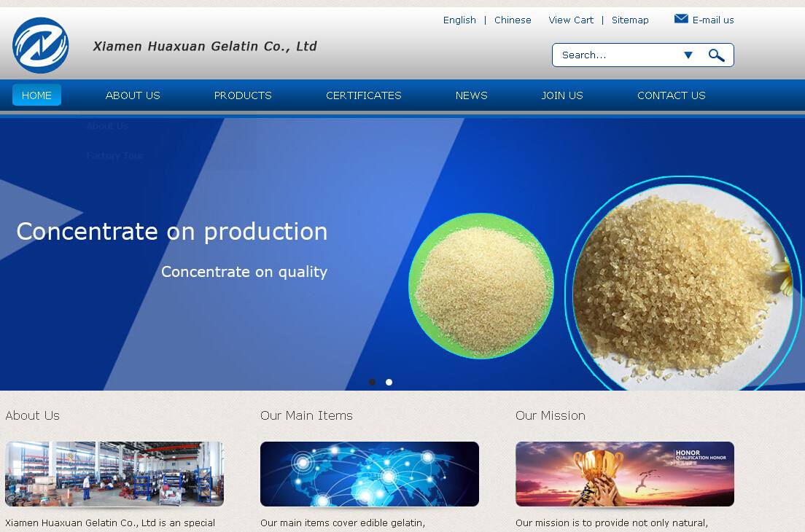The height and width of the screenshot is (532, 805).
Task: Switch language to Chinese
Action: pyautogui.click(x=513, y=20)
